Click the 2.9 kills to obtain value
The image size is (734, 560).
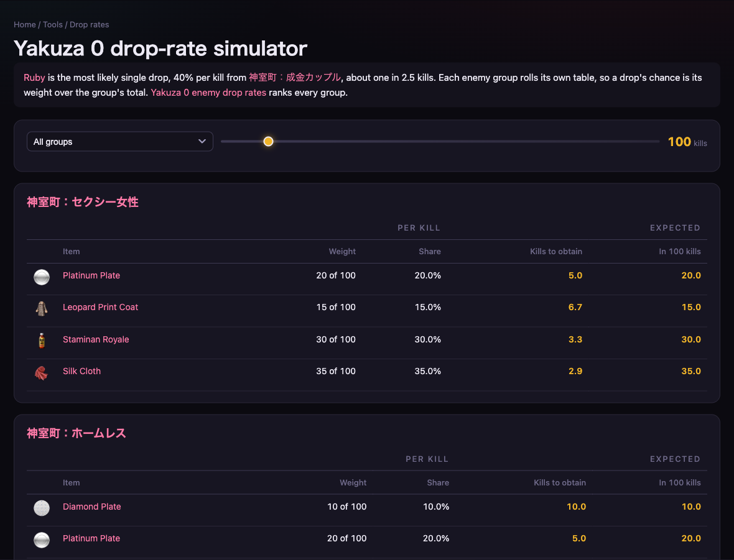click(575, 371)
